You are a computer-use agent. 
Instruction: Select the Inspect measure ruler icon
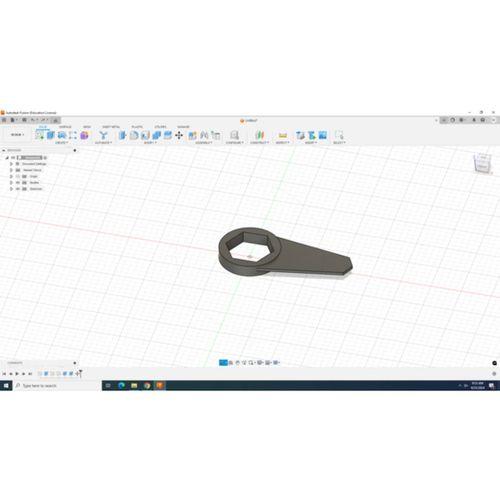point(283,135)
